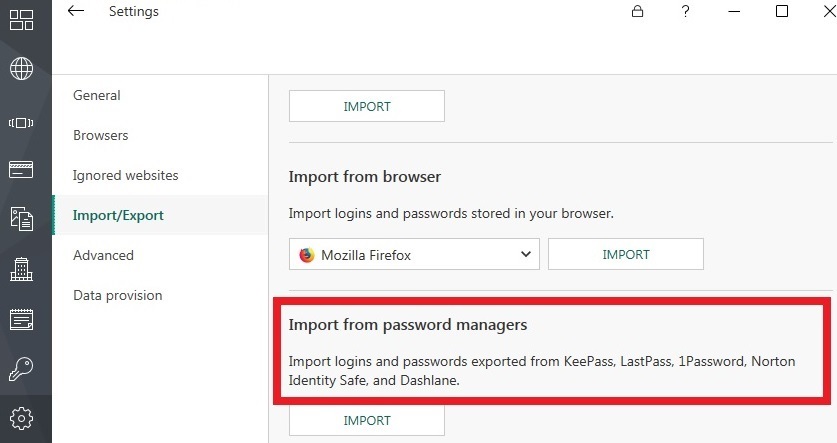This screenshot has width=837, height=443.
Task: Select the Ignored websites section
Action: point(126,176)
